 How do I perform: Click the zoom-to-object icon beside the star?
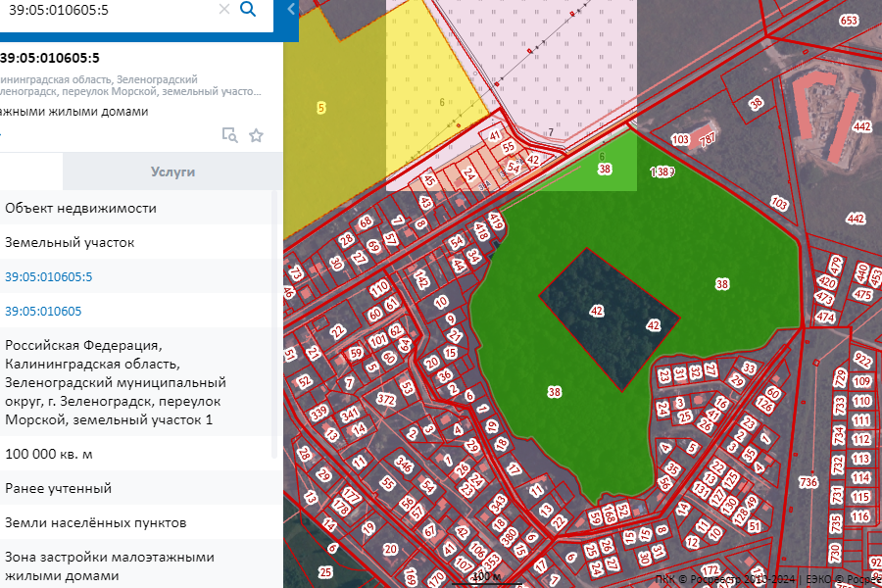click(229, 135)
